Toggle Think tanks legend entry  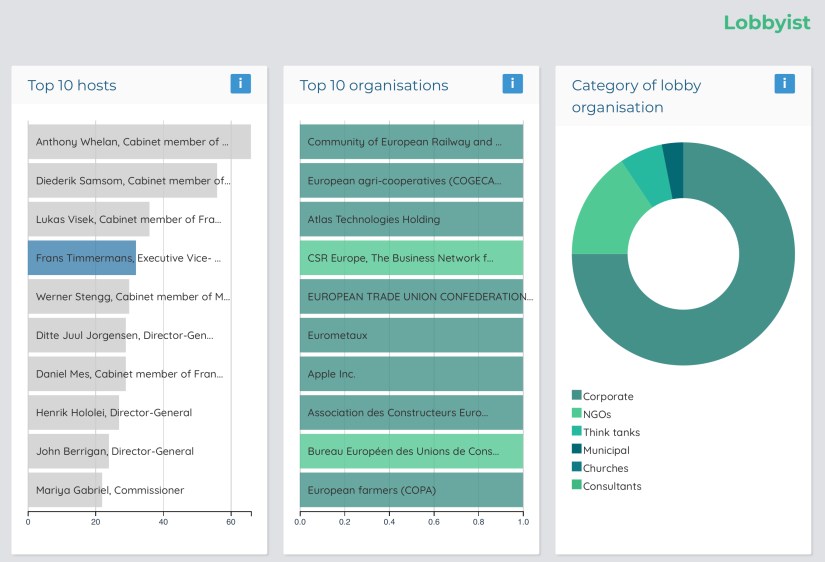[610, 432]
